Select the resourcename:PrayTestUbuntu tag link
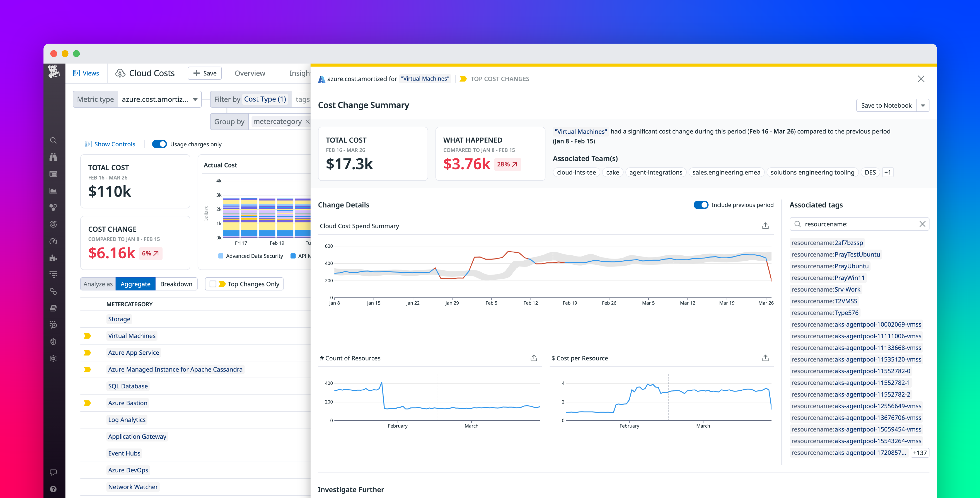Image resolution: width=980 pixels, height=498 pixels. coord(836,254)
